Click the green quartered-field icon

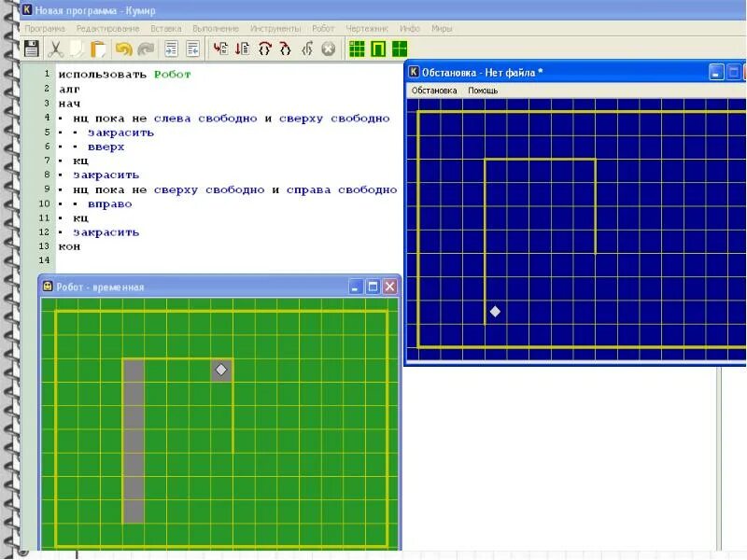pos(400,49)
